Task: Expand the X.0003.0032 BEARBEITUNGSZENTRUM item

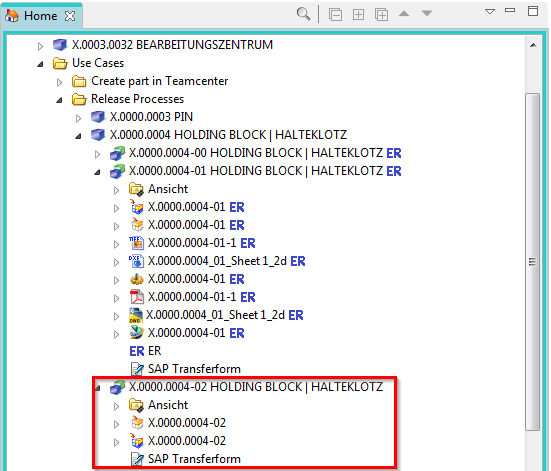Action: point(40,46)
